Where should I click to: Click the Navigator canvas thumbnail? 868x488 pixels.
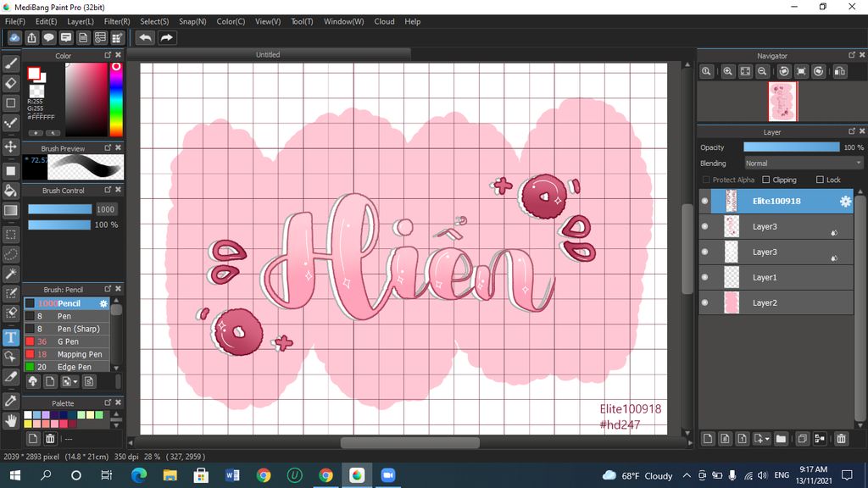coord(782,102)
